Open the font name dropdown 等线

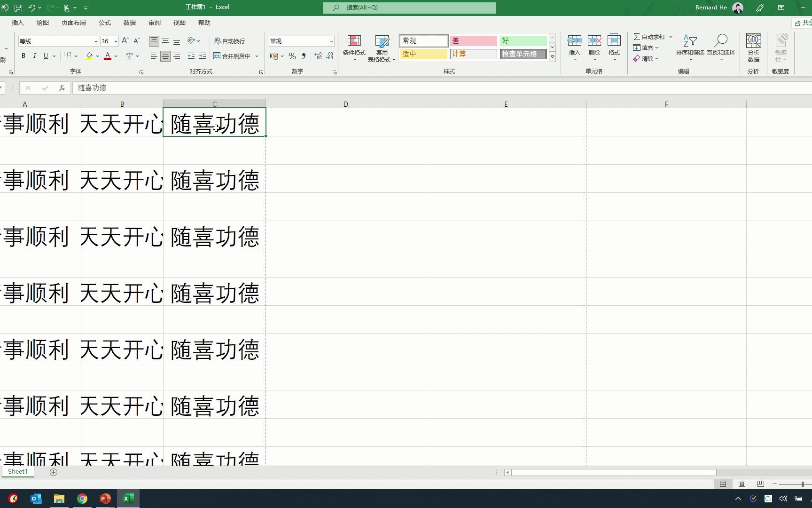(96, 41)
